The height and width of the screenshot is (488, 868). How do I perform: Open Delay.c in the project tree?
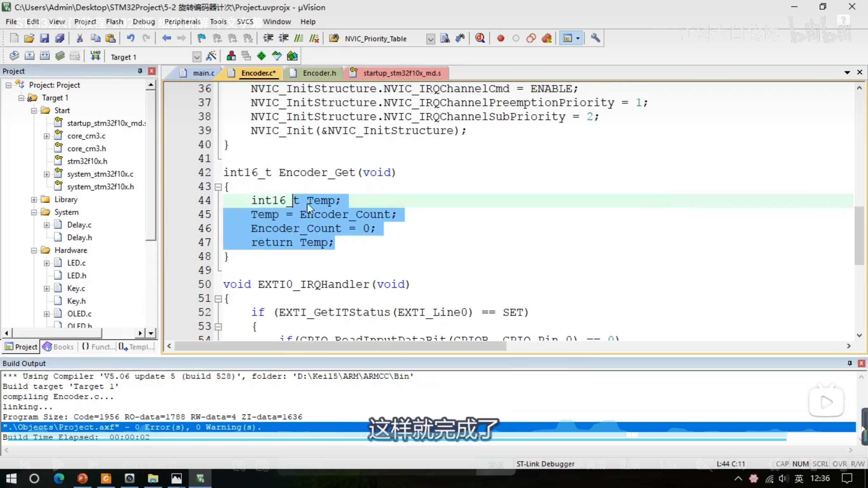click(79, 225)
